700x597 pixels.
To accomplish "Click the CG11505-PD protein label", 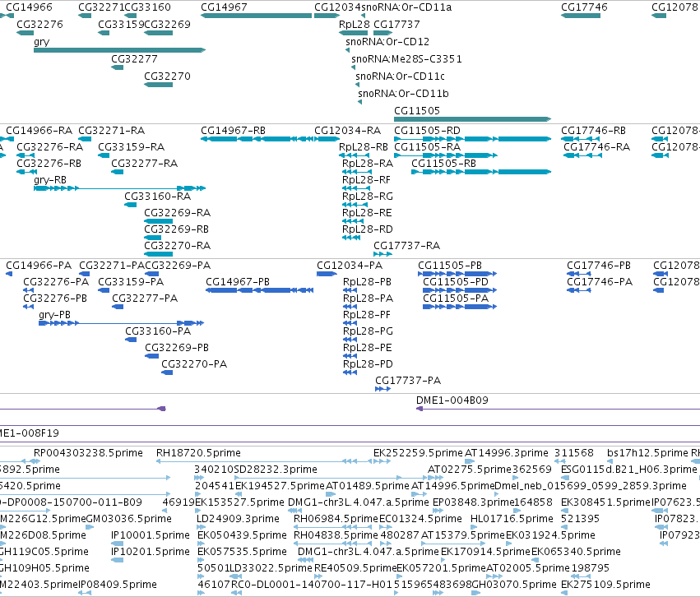I will pyautogui.click(x=456, y=282).
